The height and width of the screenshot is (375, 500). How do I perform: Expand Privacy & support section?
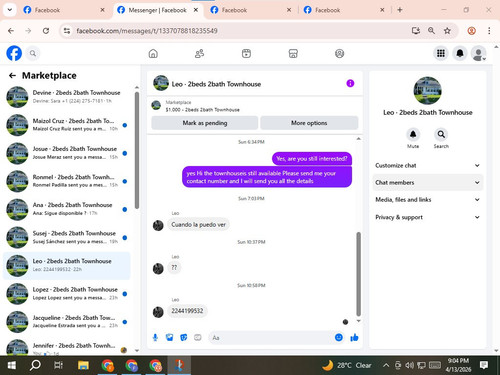tap(428, 217)
